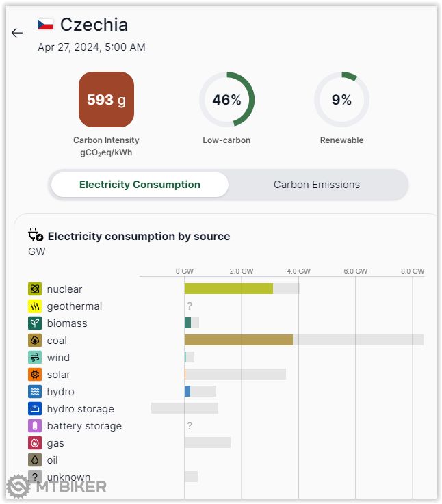Image resolution: width=442 pixels, height=504 pixels.
Task: Click the biomass leaf icon
Action: 35,323
